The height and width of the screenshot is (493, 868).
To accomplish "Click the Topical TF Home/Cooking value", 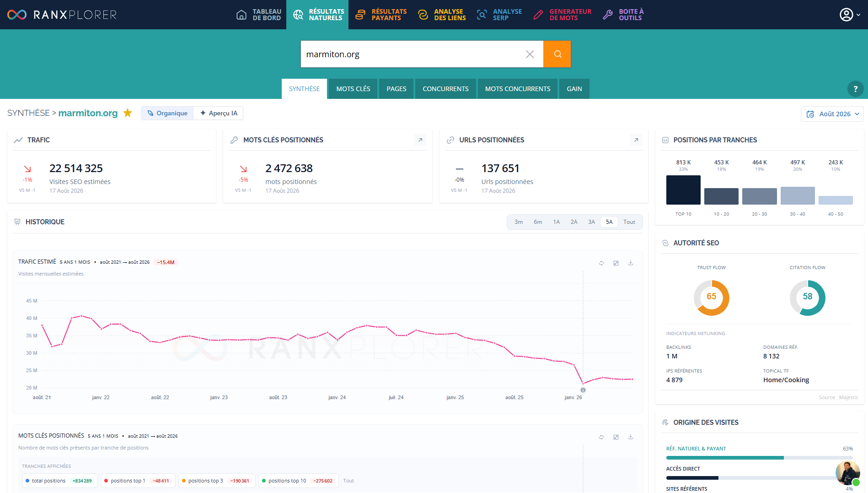I will [786, 380].
